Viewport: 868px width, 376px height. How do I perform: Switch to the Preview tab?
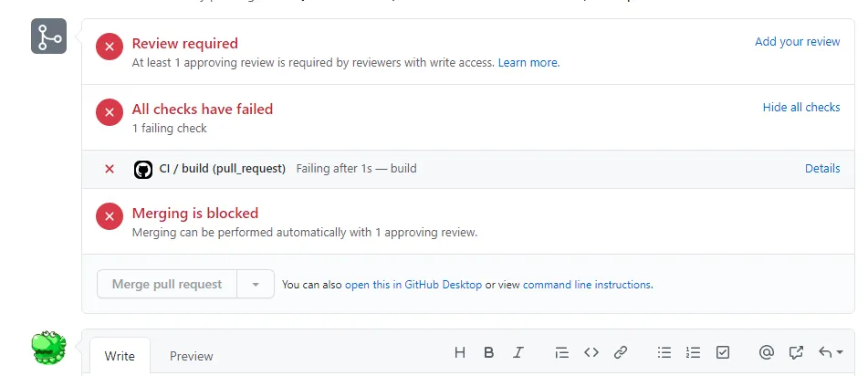(192, 356)
